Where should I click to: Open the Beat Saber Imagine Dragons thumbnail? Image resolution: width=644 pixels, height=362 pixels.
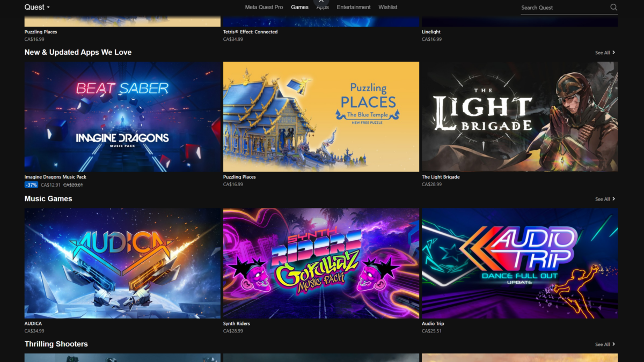point(122,116)
